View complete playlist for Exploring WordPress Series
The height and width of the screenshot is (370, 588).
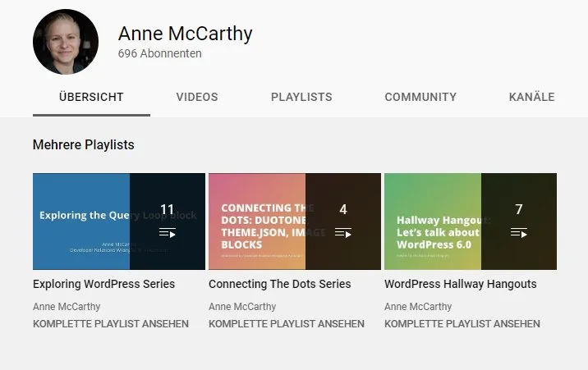(111, 323)
